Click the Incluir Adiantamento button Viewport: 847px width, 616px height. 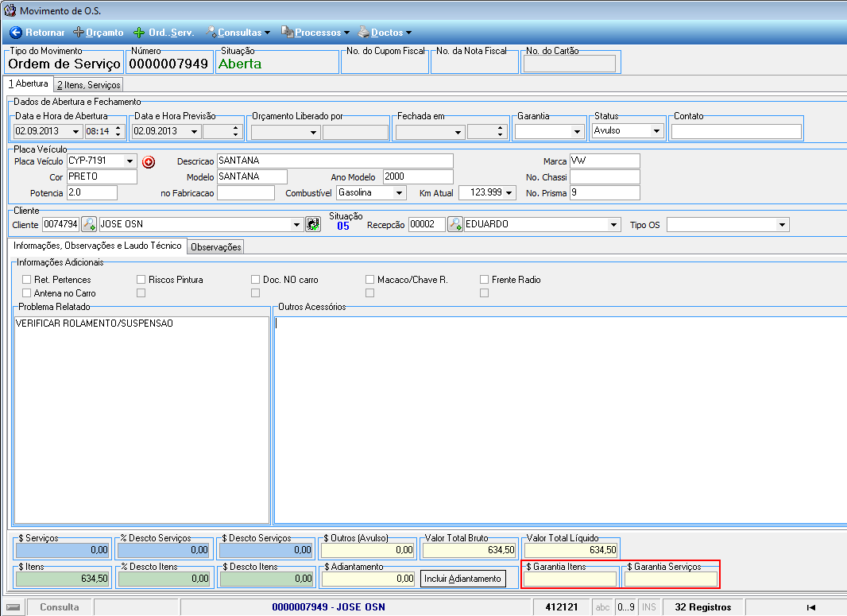(x=463, y=579)
